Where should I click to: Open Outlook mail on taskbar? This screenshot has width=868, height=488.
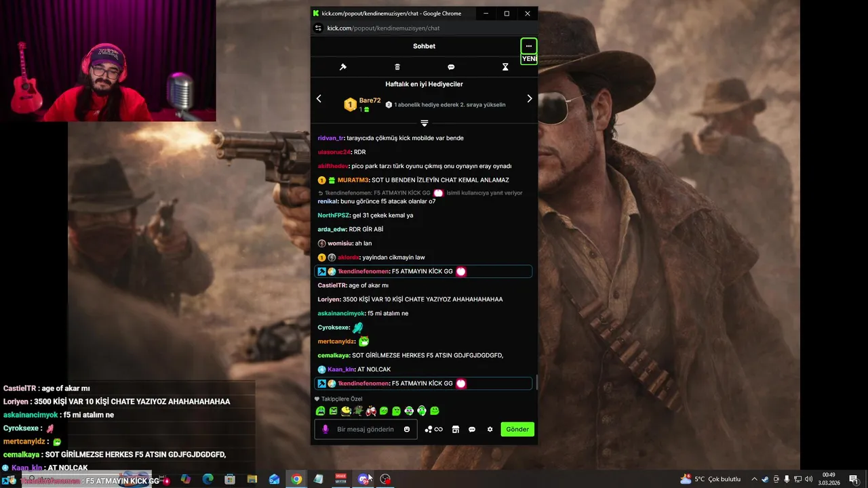click(274, 479)
